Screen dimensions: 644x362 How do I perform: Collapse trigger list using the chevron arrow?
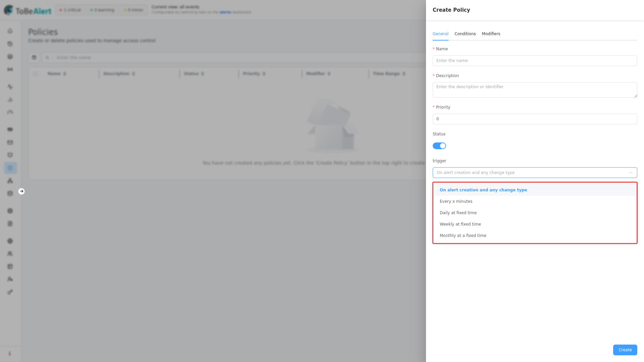coord(631,173)
